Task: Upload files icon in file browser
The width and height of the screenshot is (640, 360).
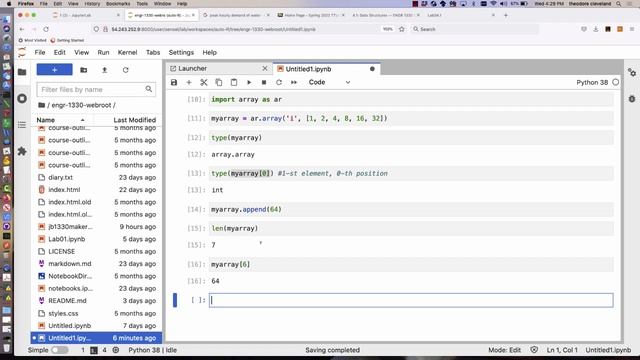Action: [x=104, y=70]
